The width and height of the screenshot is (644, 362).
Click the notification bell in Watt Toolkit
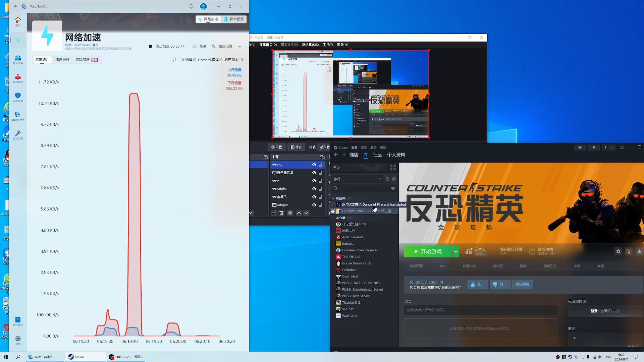click(191, 6)
